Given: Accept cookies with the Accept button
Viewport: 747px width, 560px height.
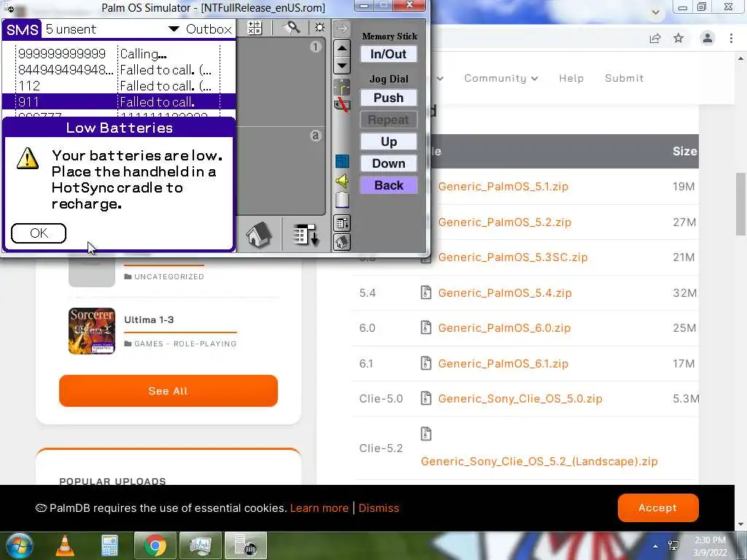Looking at the screenshot, I should point(658,507).
